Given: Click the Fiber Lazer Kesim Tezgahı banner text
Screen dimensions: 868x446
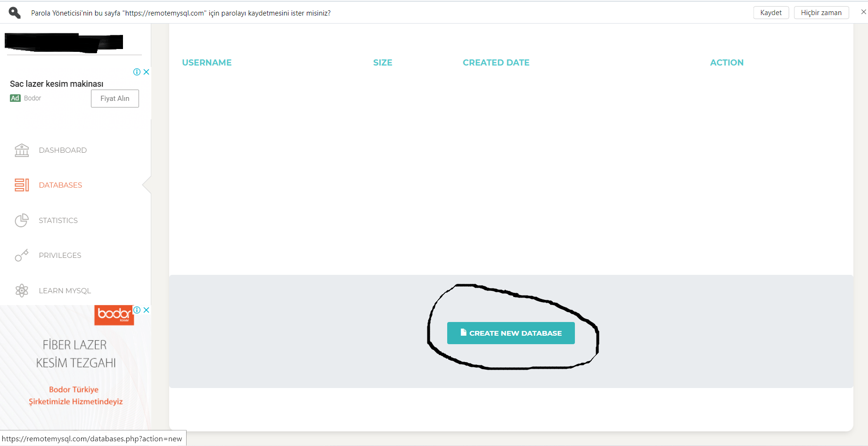Looking at the screenshot, I should pyautogui.click(x=75, y=354).
